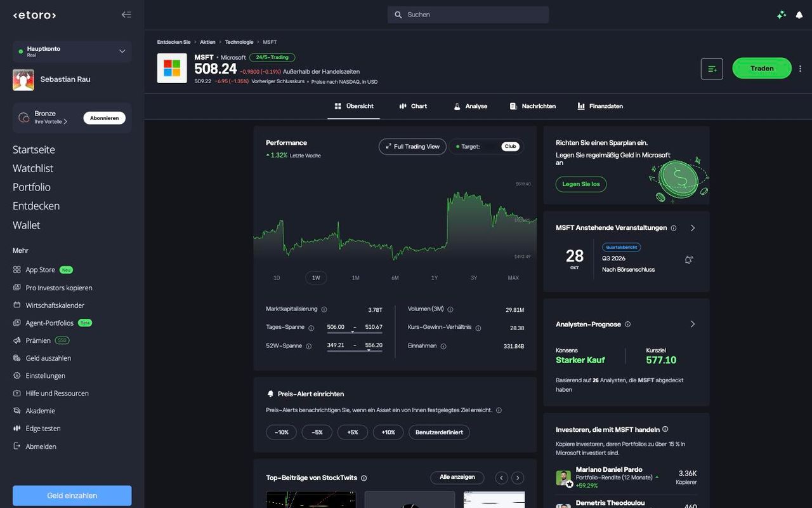Focus the Suchen search field
The width and height of the screenshot is (812, 508).
click(468, 15)
